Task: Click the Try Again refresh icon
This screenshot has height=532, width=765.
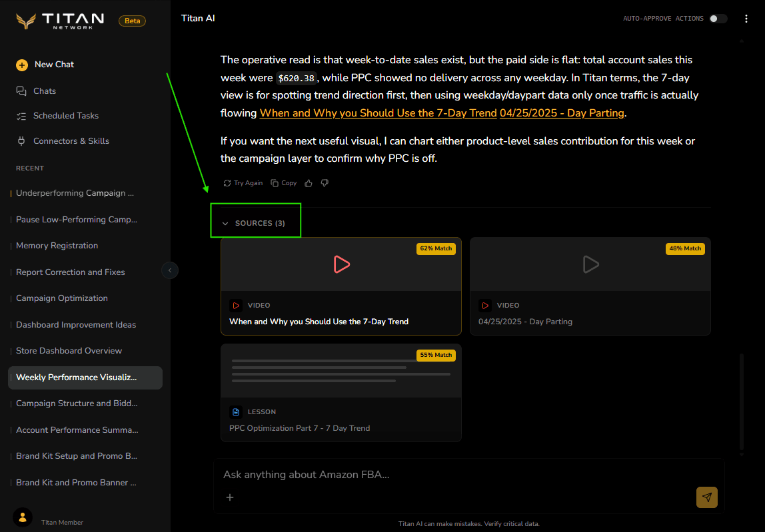Action: point(227,183)
